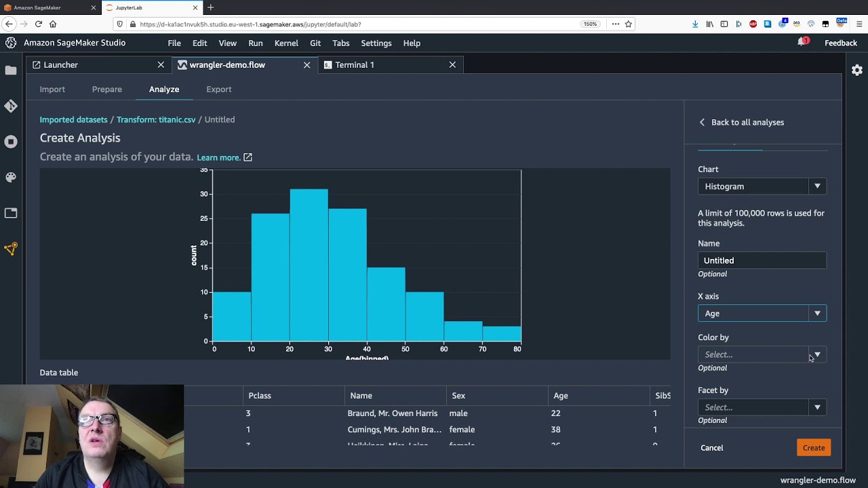
Task: Open the right sidebar settings gear
Action: (857, 70)
